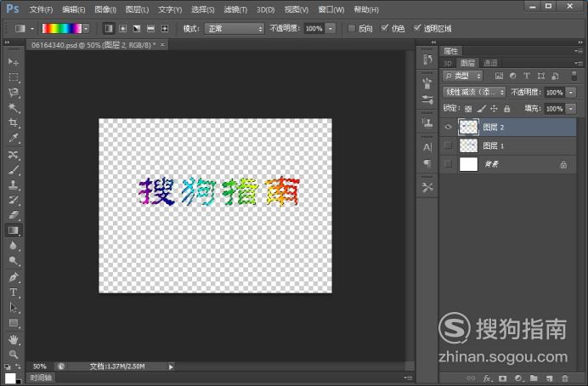588x386 pixels.
Task: Select the Rectangular Marquee tool
Action: point(14,77)
